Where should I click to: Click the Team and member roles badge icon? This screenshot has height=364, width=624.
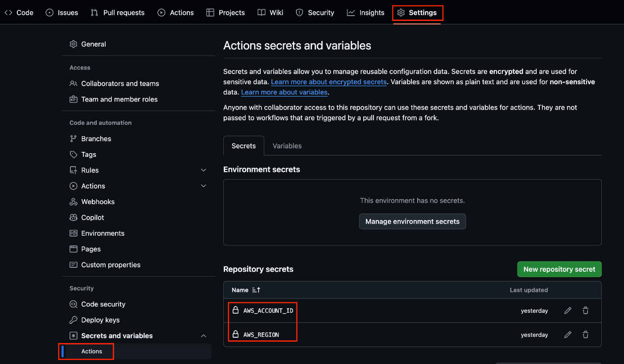[74, 99]
